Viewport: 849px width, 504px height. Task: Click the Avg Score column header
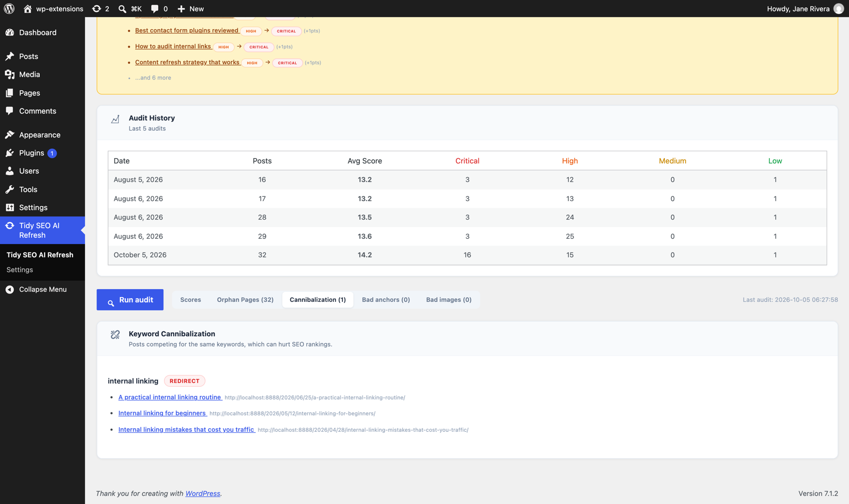(x=365, y=161)
